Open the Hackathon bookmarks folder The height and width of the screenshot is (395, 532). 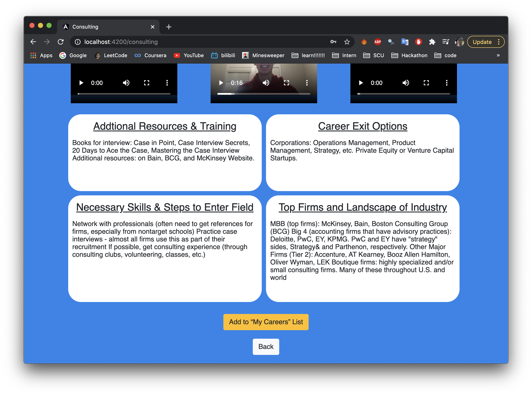click(x=409, y=55)
